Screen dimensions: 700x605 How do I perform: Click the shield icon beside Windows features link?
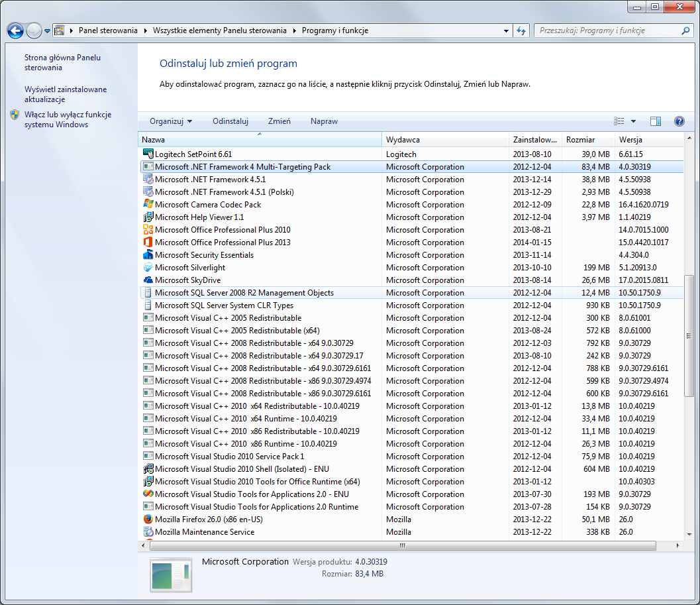(x=15, y=115)
